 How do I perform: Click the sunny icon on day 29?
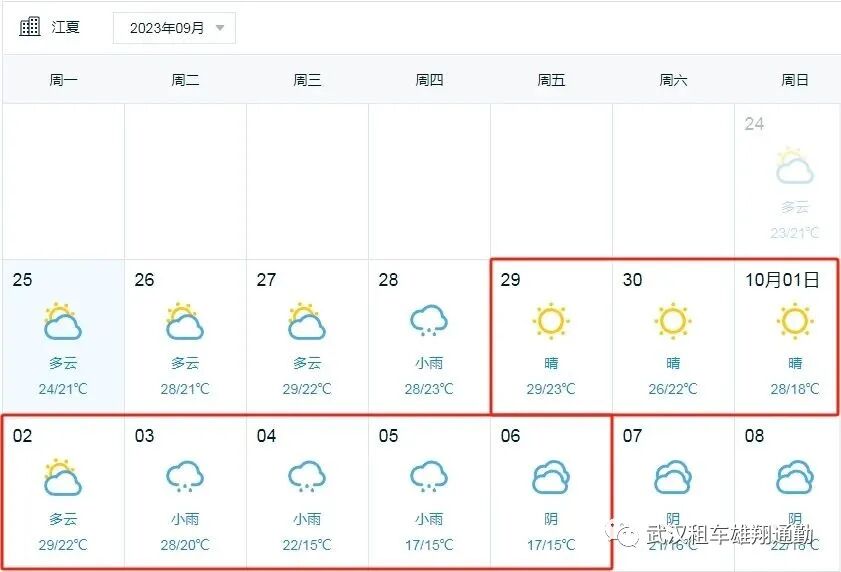click(551, 321)
